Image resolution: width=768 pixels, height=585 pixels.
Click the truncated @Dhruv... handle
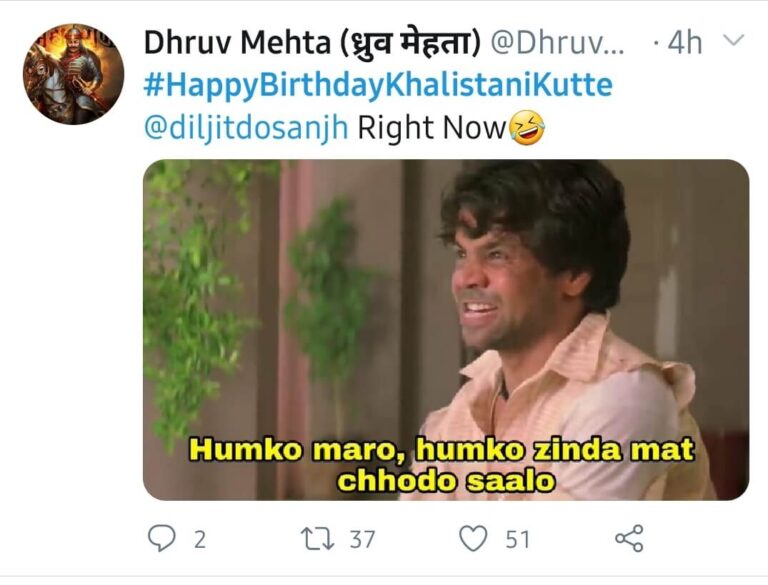557,43
